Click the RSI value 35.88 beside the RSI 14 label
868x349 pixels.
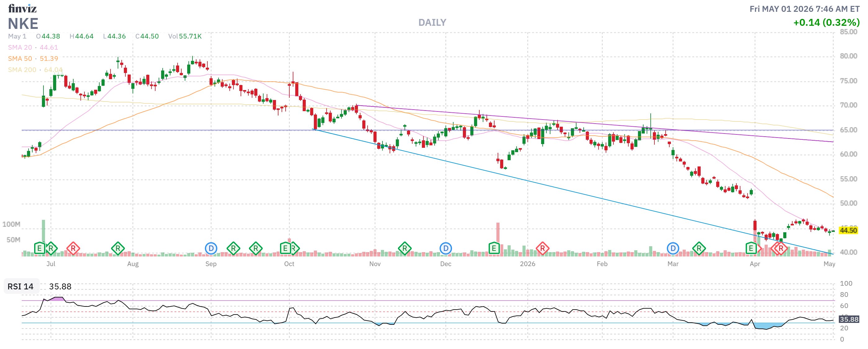click(60, 286)
